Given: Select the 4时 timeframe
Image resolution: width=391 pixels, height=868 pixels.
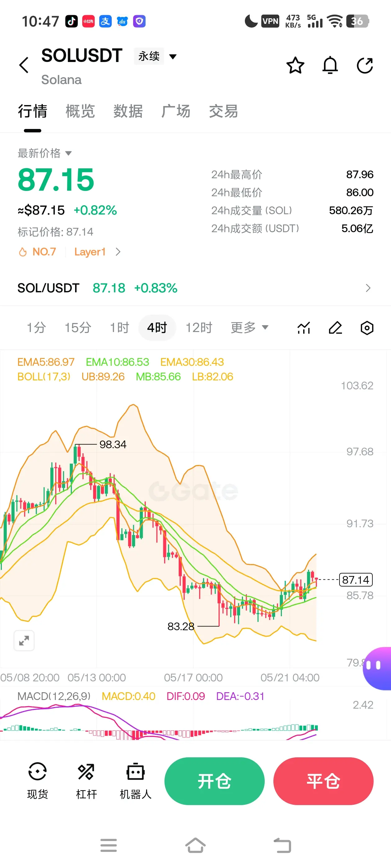Looking at the screenshot, I should tap(157, 328).
